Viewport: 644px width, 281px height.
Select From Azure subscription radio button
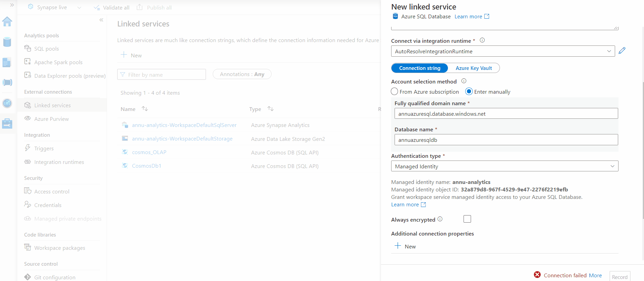(395, 92)
